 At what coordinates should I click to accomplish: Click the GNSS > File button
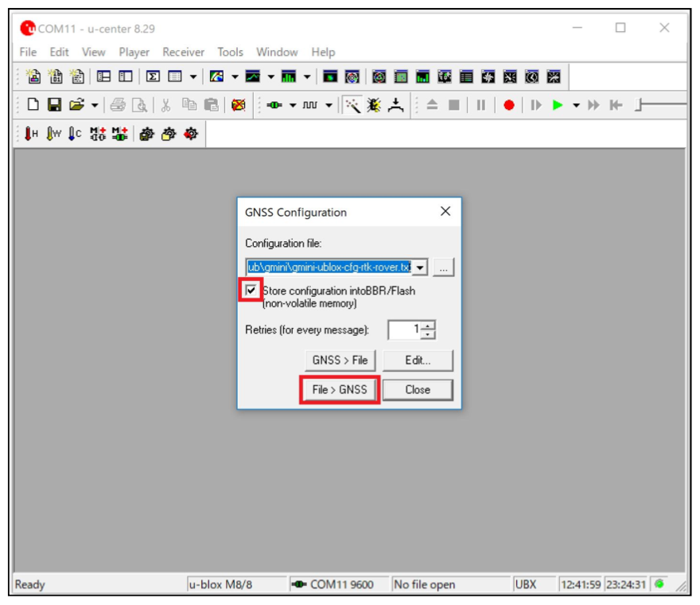[340, 360]
